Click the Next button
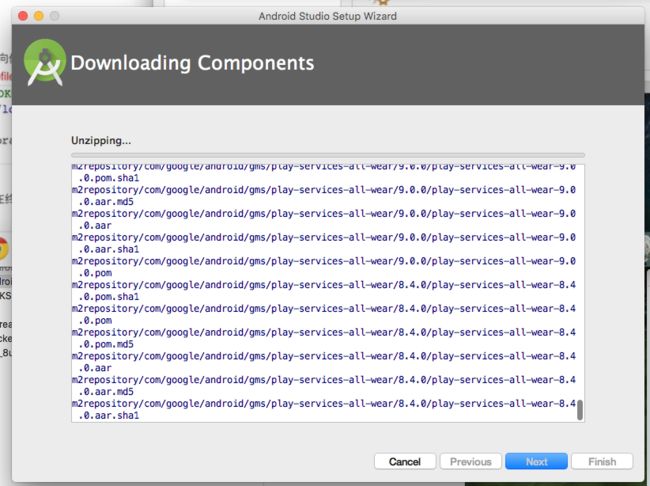The image size is (650, 486). [x=536, y=462]
